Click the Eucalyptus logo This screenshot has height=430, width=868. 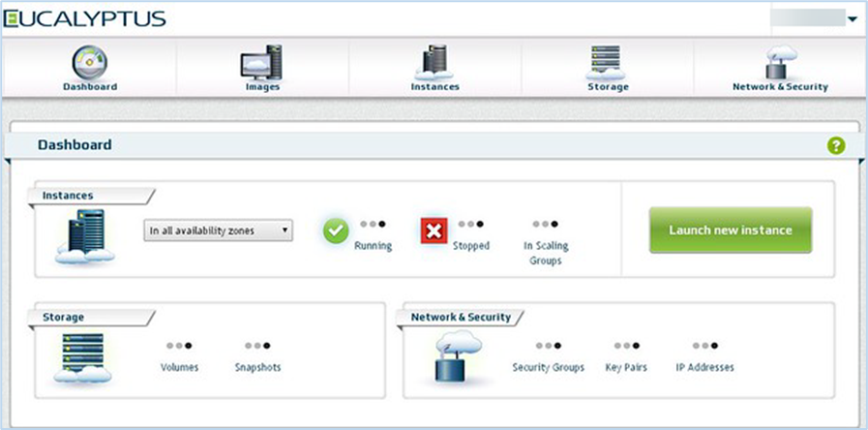(x=84, y=18)
